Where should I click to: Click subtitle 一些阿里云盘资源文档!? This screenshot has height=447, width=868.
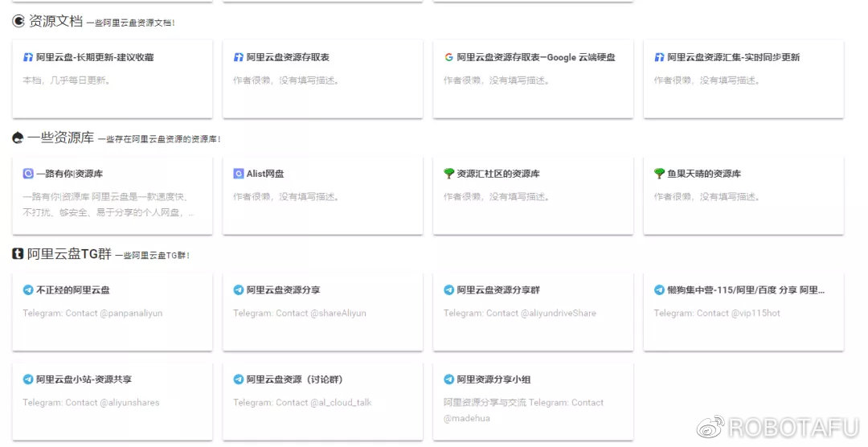coord(131,23)
